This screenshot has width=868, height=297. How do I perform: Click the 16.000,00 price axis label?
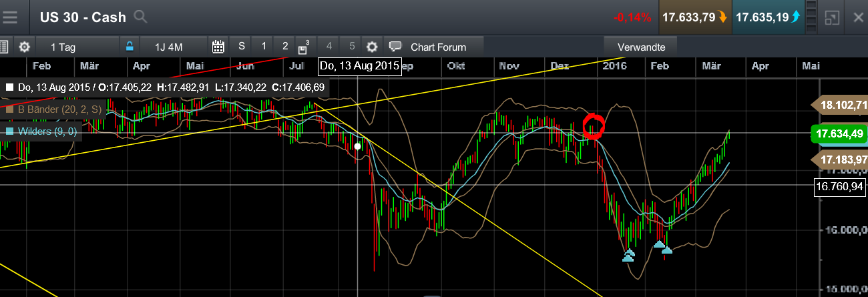tap(845, 231)
